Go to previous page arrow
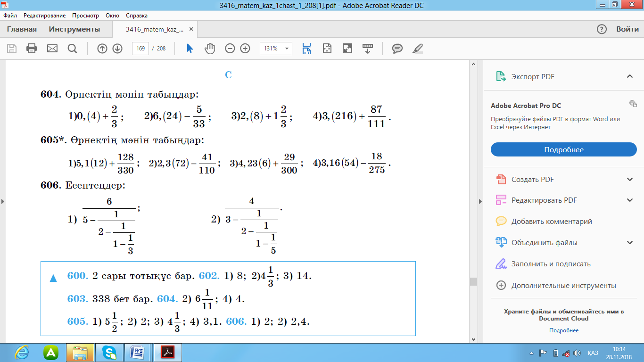The height and width of the screenshot is (362, 644). (102, 48)
